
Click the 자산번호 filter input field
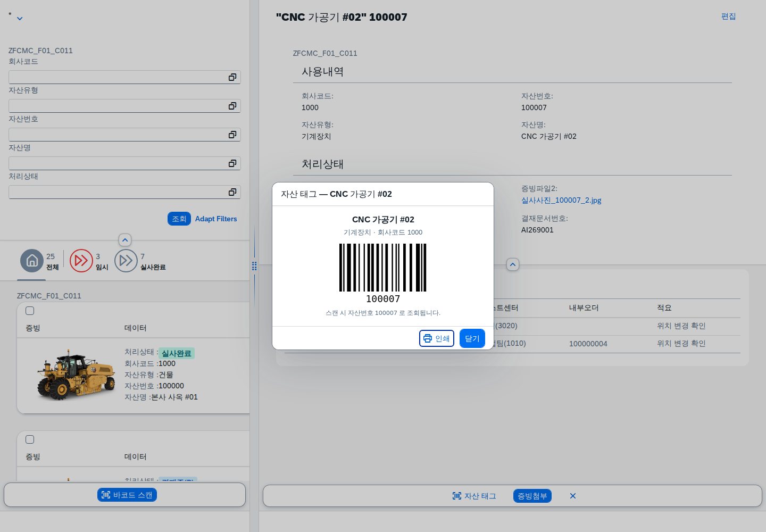(x=124, y=135)
